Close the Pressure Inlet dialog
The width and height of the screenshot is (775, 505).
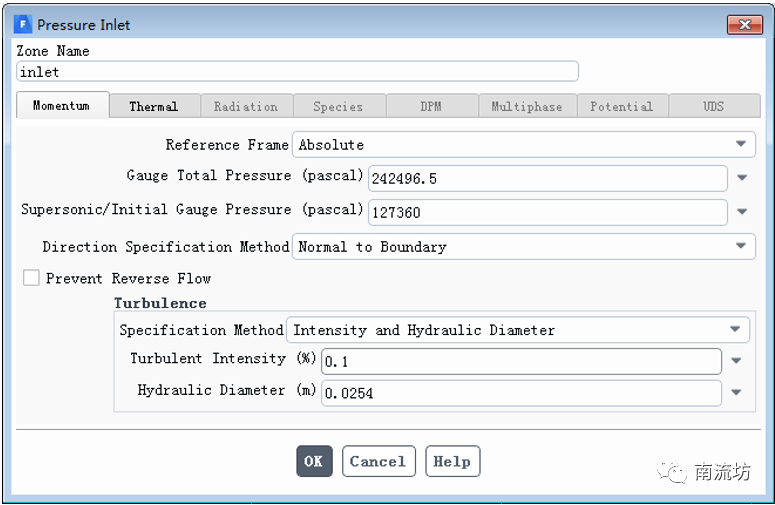click(x=744, y=25)
